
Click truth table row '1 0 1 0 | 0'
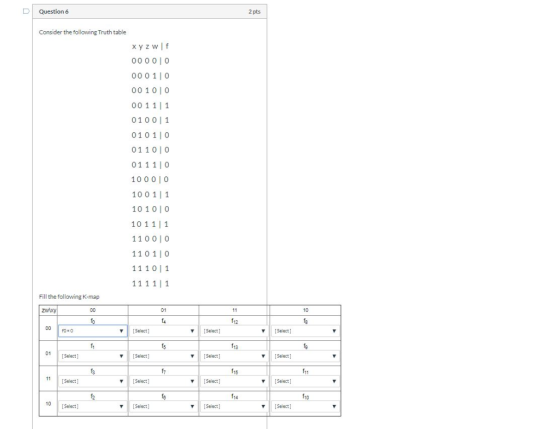pyautogui.click(x=150, y=209)
